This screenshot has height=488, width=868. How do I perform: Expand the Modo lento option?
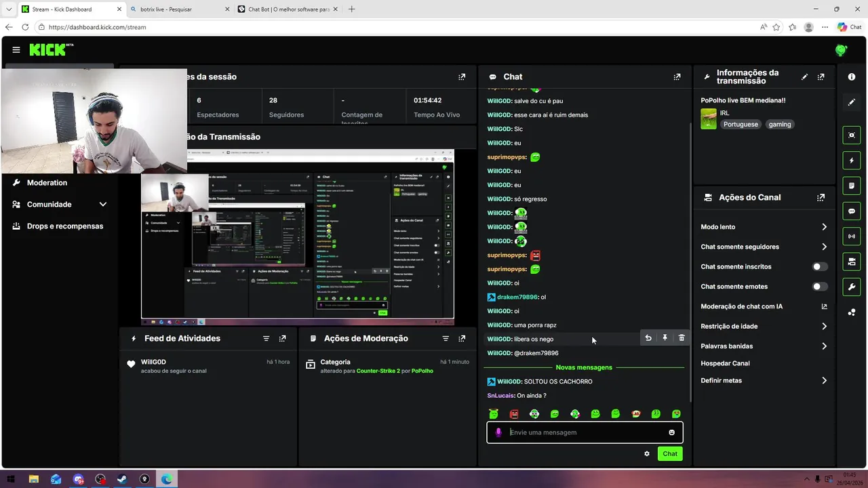click(x=825, y=227)
